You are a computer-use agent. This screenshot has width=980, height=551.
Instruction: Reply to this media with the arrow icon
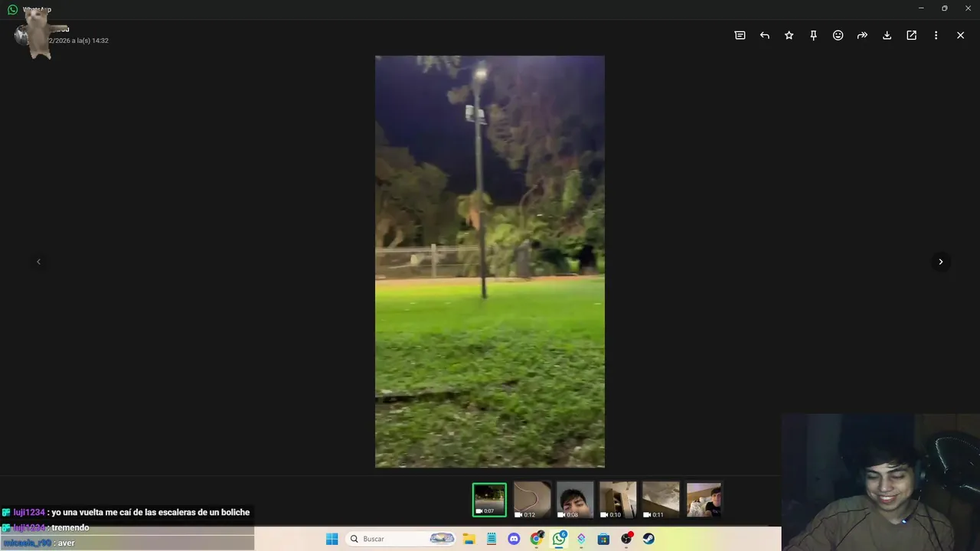(764, 35)
